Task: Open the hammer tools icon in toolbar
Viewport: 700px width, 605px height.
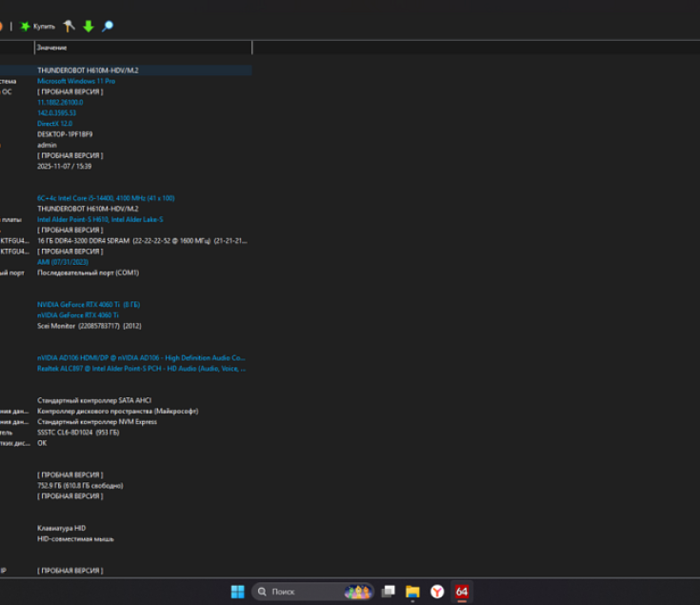Action: point(69,27)
